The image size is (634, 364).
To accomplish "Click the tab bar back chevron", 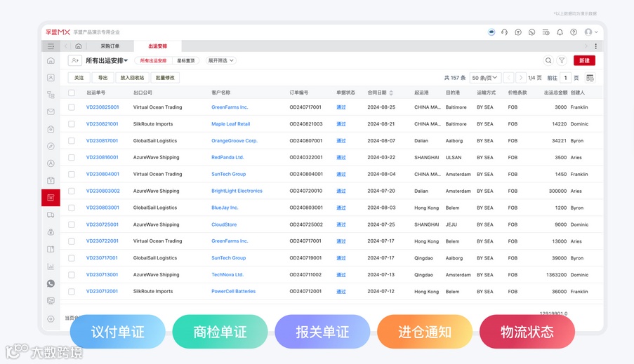I will [x=66, y=46].
